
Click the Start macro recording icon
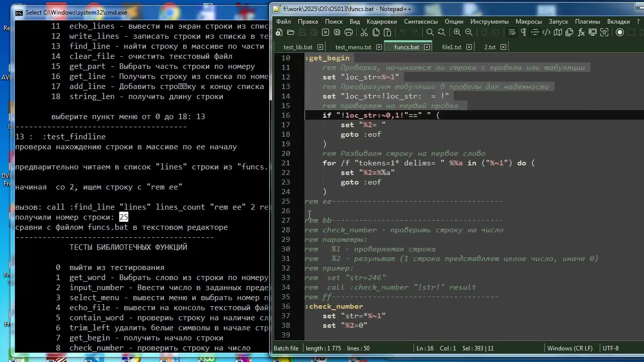click(x=620, y=32)
